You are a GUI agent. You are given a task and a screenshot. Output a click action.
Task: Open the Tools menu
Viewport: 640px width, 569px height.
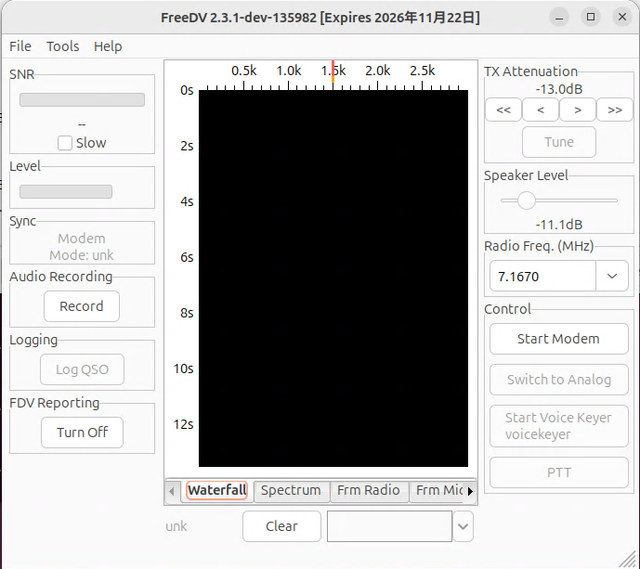tap(62, 46)
